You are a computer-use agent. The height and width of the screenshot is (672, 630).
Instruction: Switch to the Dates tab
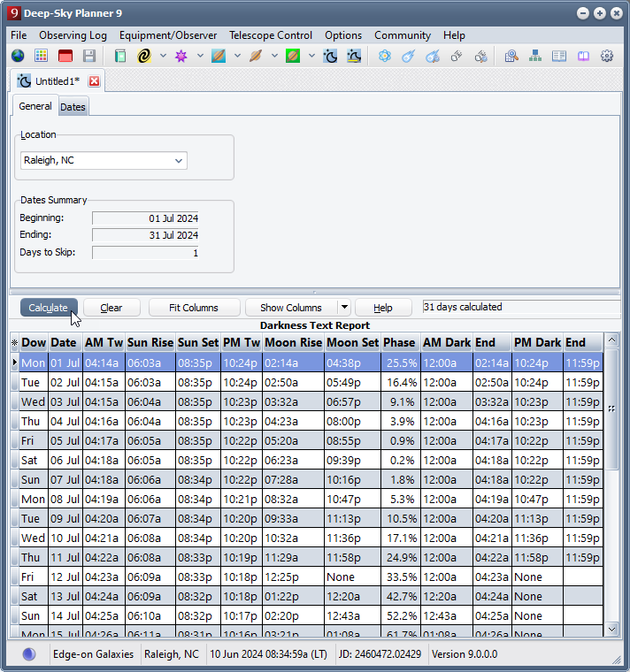pyautogui.click(x=73, y=107)
